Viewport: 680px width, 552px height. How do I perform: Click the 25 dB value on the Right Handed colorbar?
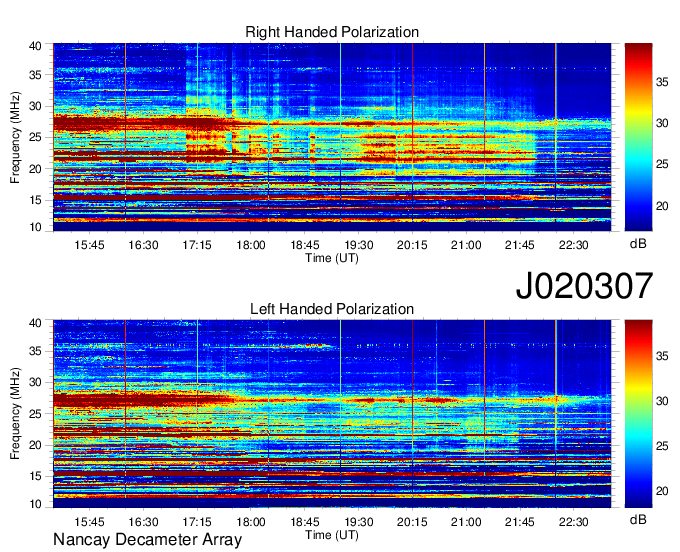tap(662, 164)
